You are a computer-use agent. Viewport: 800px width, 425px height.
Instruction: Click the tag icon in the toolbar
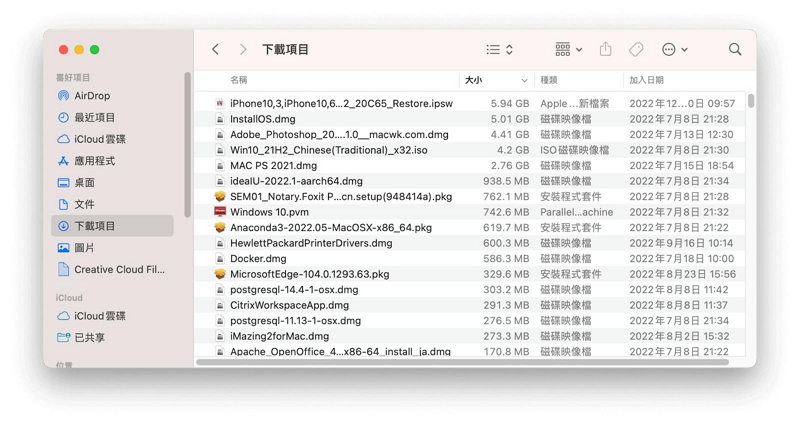pos(636,49)
